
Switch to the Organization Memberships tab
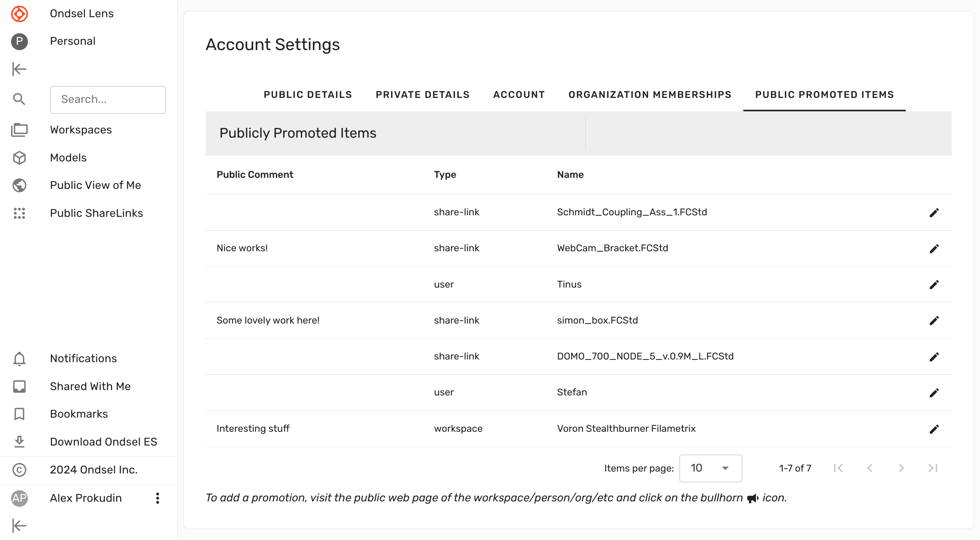pyautogui.click(x=650, y=95)
